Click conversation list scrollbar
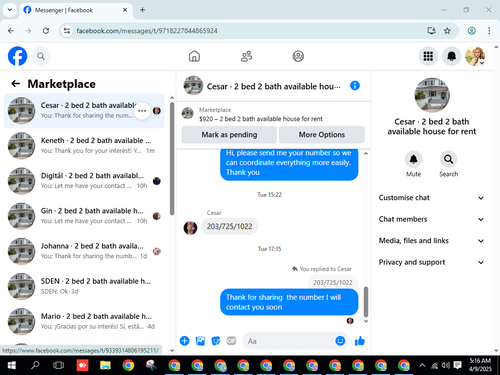This screenshot has width=500, height=375. coord(172,158)
